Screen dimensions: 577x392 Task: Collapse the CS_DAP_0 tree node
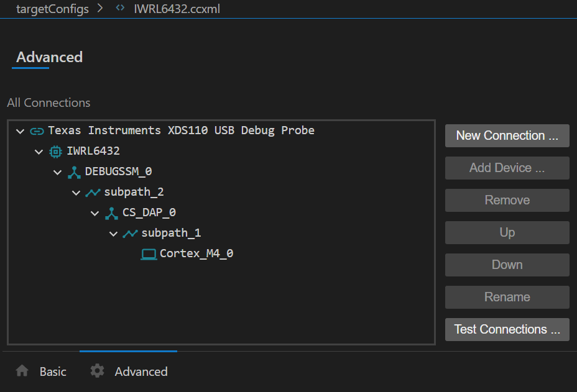(x=95, y=213)
